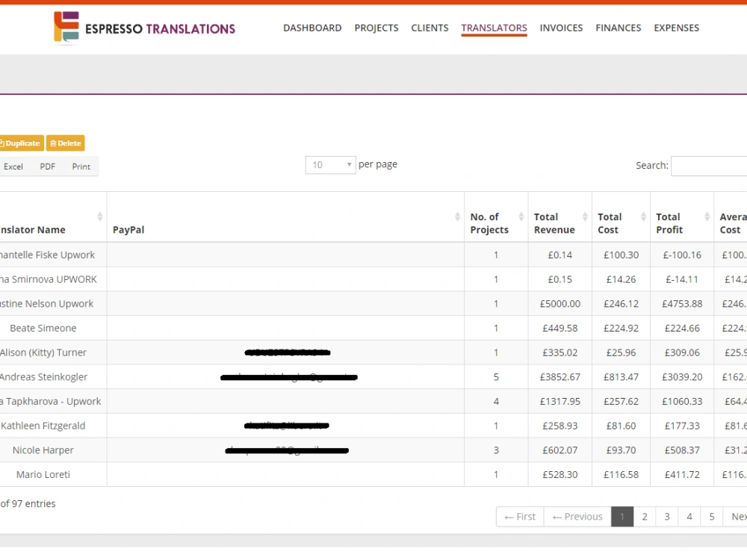Open the per page dropdown
Image resolution: width=747 pixels, height=560 pixels.
tap(331, 165)
